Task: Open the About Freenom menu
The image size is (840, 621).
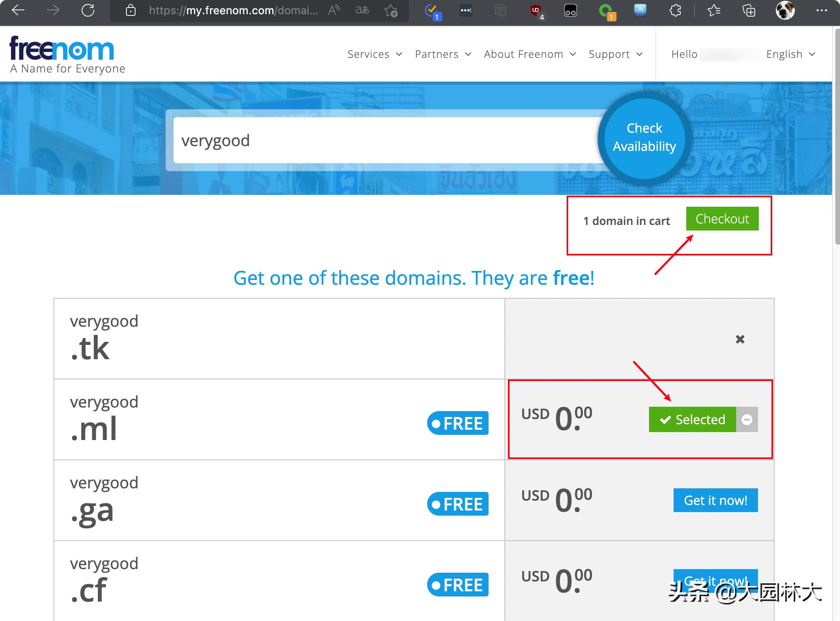Action: pos(529,54)
